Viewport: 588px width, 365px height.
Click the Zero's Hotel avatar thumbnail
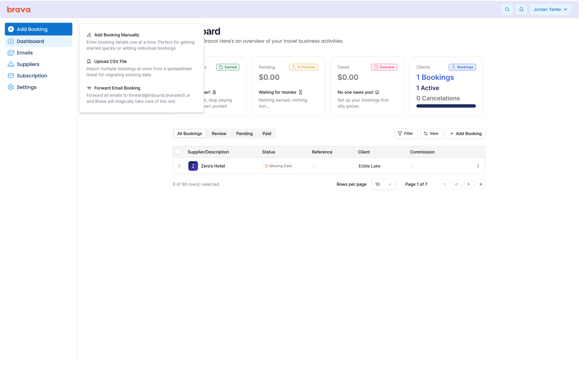click(x=193, y=166)
